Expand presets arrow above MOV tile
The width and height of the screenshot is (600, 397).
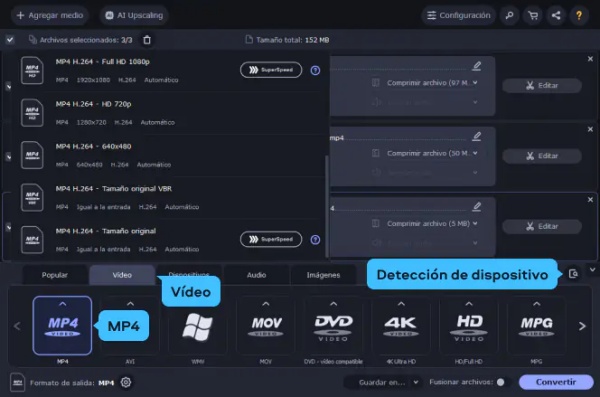pos(266,304)
